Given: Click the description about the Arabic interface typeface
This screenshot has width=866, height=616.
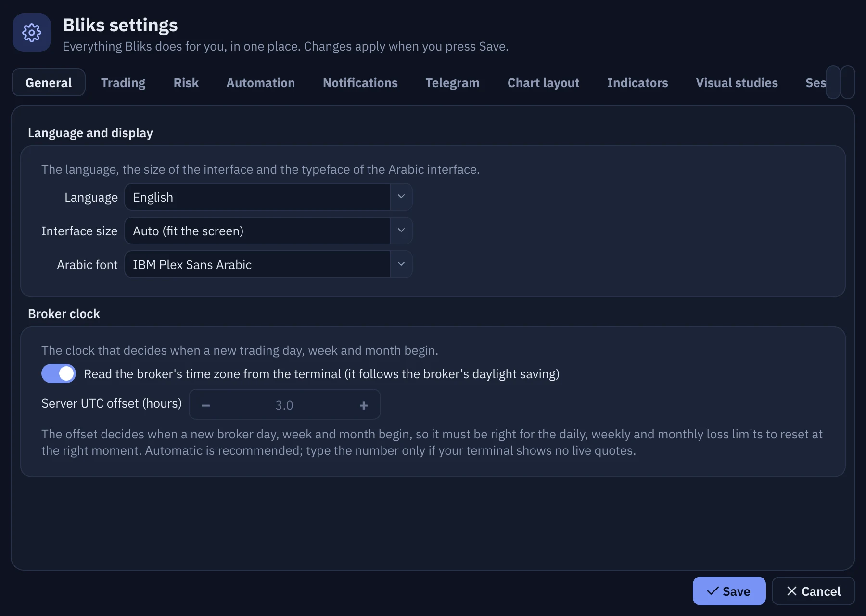Looking at the screenshot, I should [x=261, y=169].
